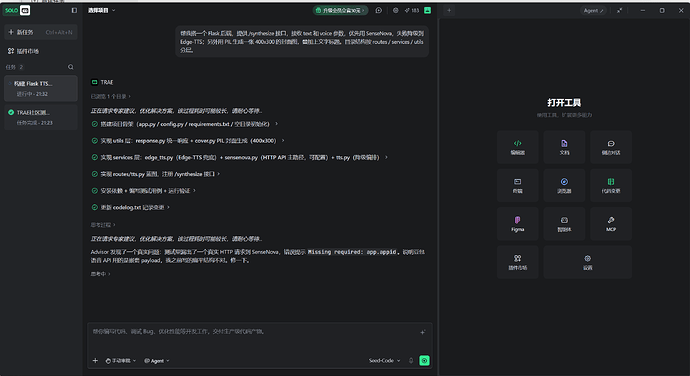Select the Flask TTS task in sidebar

pyautogui.click(x=41, y=88)
